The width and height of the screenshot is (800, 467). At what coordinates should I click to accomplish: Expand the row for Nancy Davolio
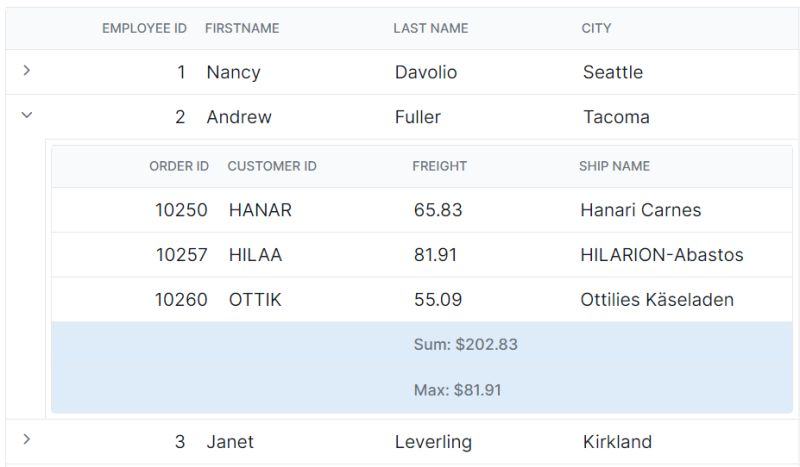pyautogui.click(x=27, y=71)
